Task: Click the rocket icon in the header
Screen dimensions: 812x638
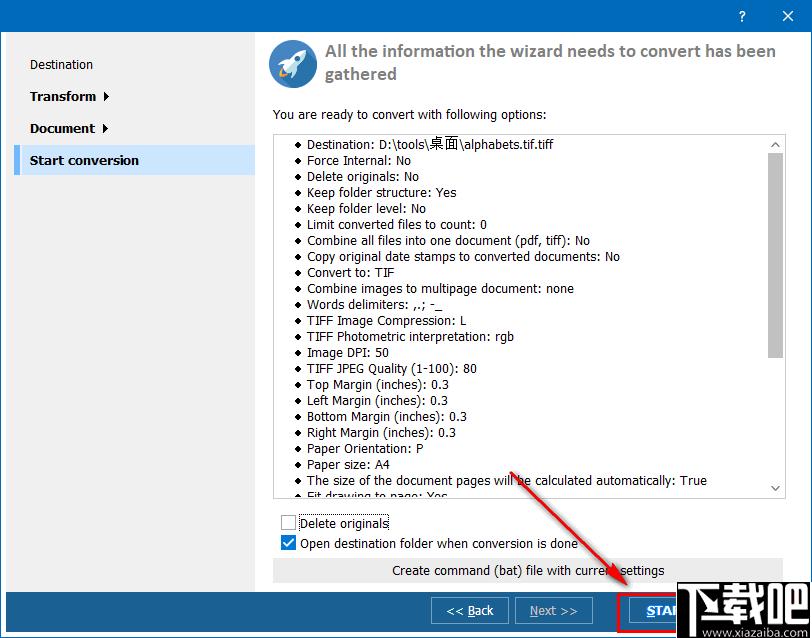Action: click(x=293, y=64)
